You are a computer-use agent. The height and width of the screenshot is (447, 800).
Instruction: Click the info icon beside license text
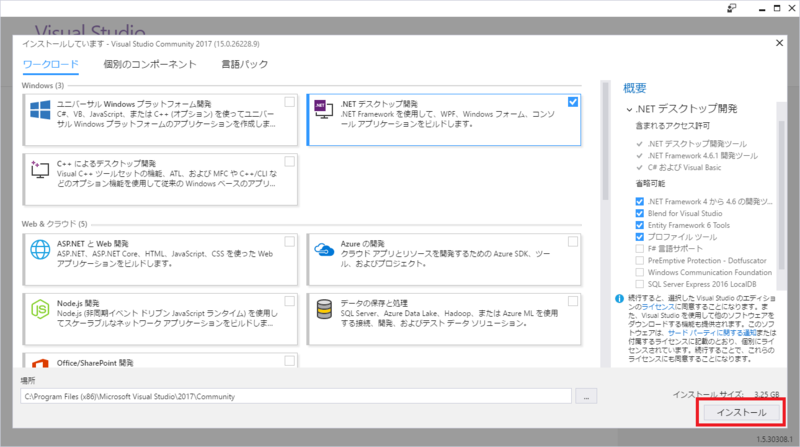tap(619, 299)
